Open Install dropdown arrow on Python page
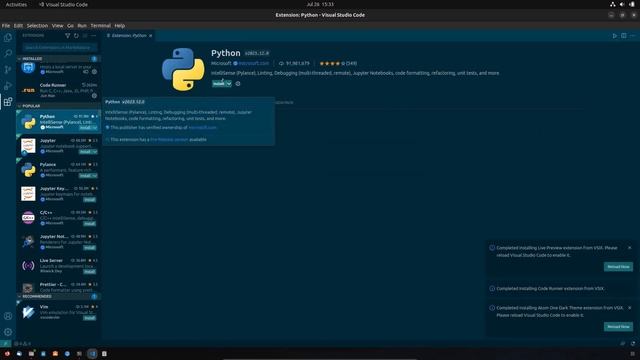The height and width of the screenshot is (360, 640). click(x=229, y=84)
